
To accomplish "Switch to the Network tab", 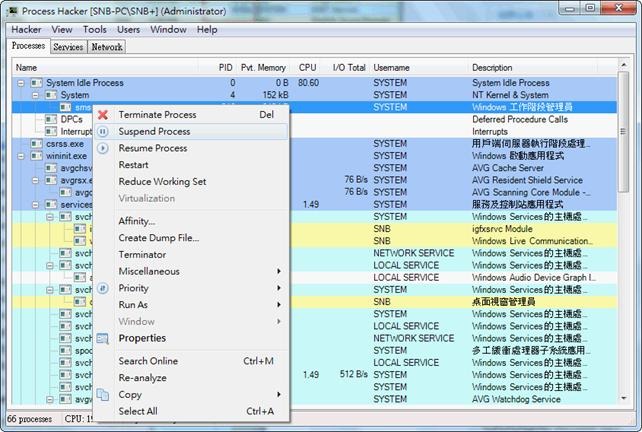I will (106, 47).
